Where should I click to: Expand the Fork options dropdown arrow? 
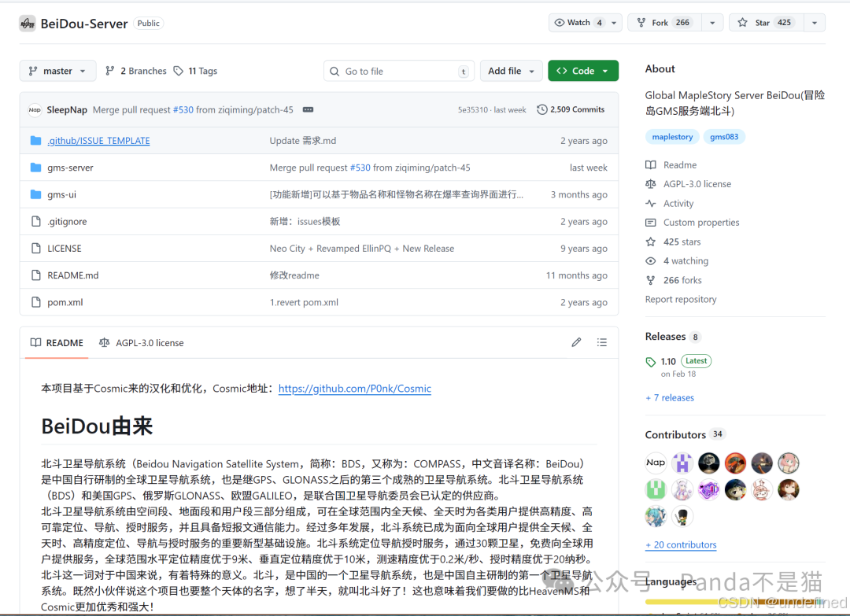tap(712, 23)
